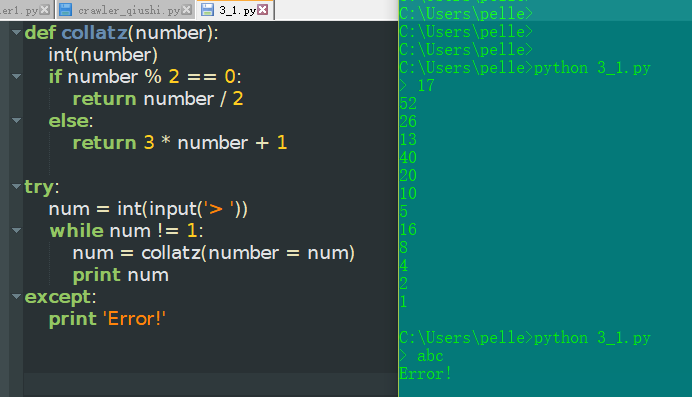Click the print 'Error!' code line
692x397 pixels.
(x=107, y=319)
